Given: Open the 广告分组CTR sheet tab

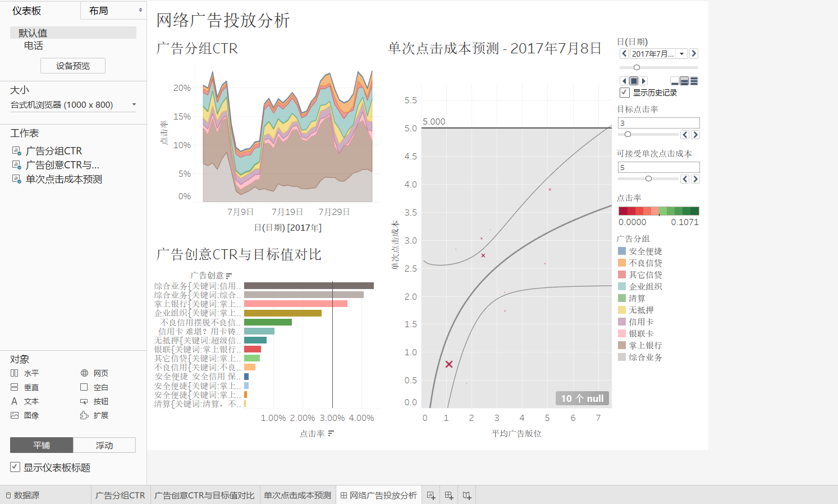Looking at the screenshot, I should tap(120, 495).
